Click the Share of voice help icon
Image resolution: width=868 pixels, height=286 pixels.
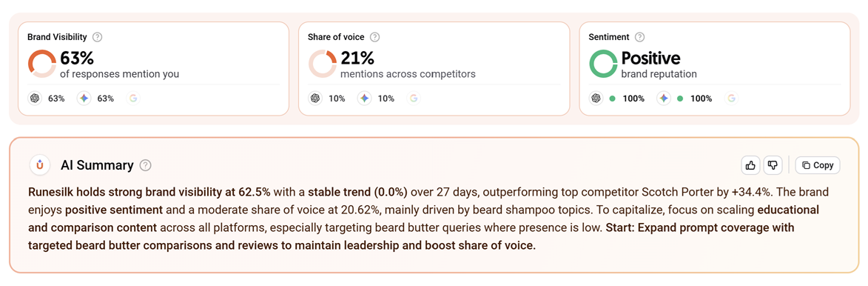click(x=374, y=37)
